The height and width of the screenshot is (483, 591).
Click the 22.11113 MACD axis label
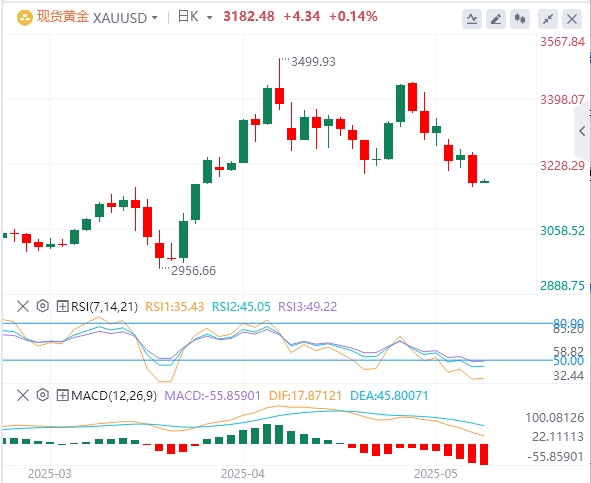coord(558,437)
